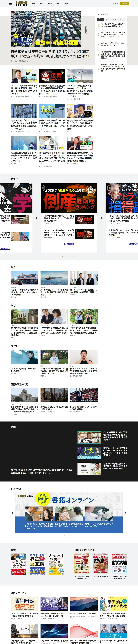
Task: Open the 書籍 menu item in the header
Action: [66, 4]
